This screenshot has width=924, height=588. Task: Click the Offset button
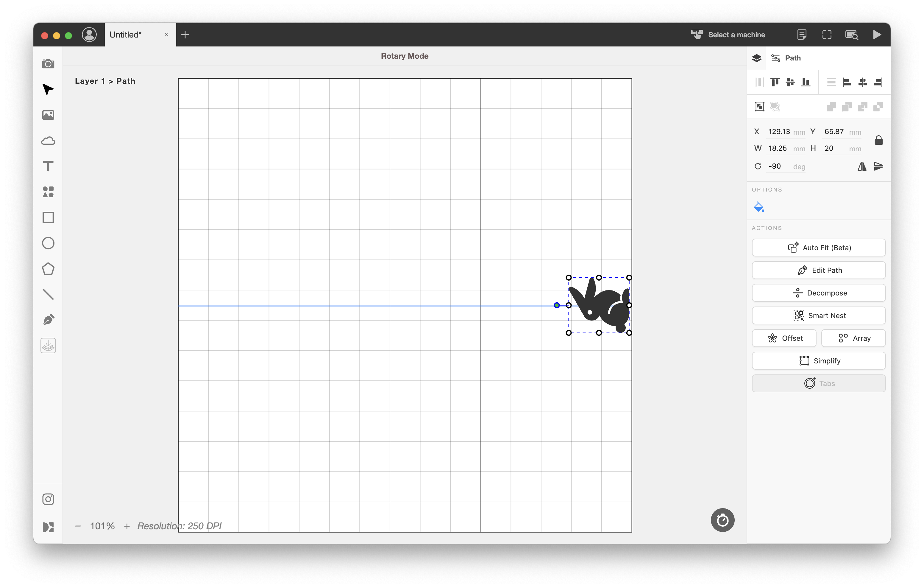tap(784, 338)
